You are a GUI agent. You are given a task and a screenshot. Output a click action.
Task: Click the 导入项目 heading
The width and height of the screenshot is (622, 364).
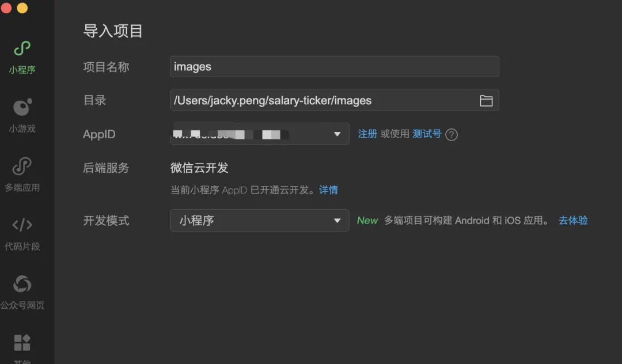pyautogui.click(x=113, y=31)
